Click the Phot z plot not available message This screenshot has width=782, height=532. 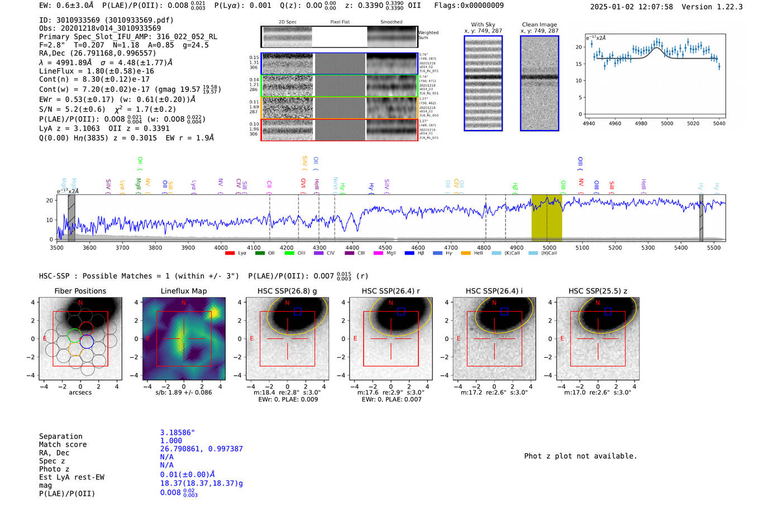pos(580,456)
